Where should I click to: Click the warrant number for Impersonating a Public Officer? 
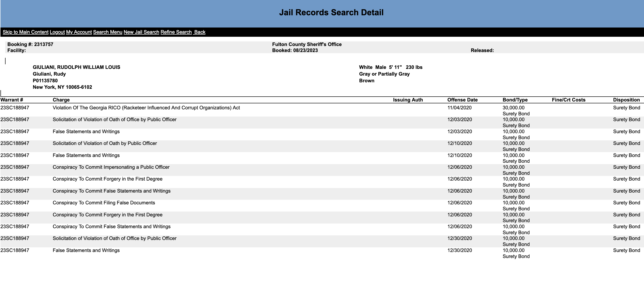point(15,167)
